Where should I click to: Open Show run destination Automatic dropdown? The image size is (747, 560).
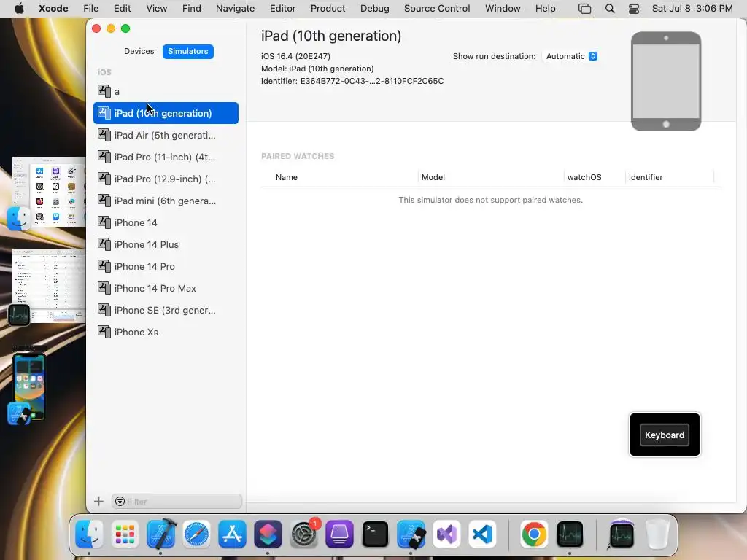[x=570, y=56]
